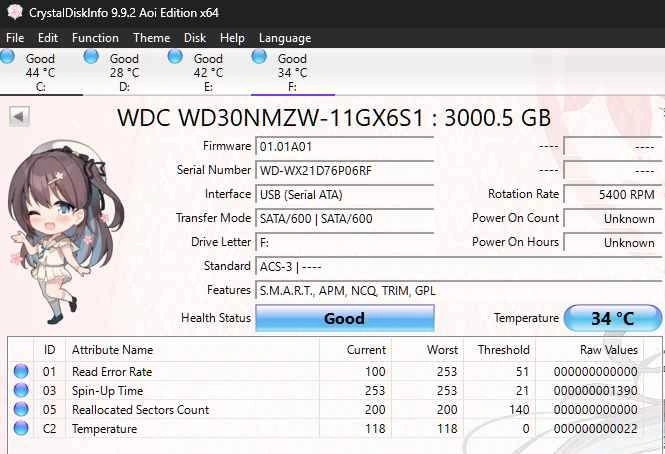Click the CrystalDiskInfo app icon in title bar
The height and width of the screenshot is (454, 665).
coord(15,12)
